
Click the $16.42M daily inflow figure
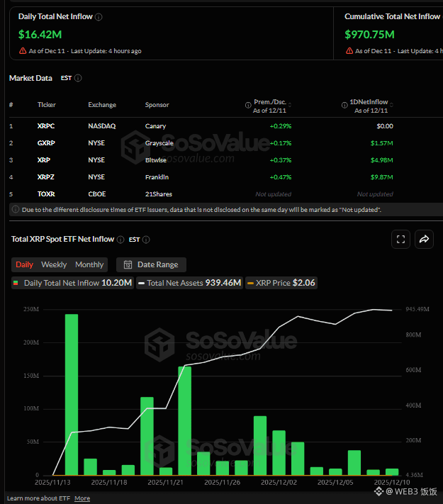coord(40,35)
